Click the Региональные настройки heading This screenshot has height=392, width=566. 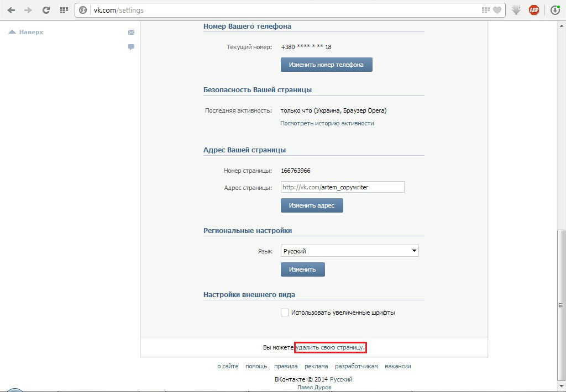[248, 230]
